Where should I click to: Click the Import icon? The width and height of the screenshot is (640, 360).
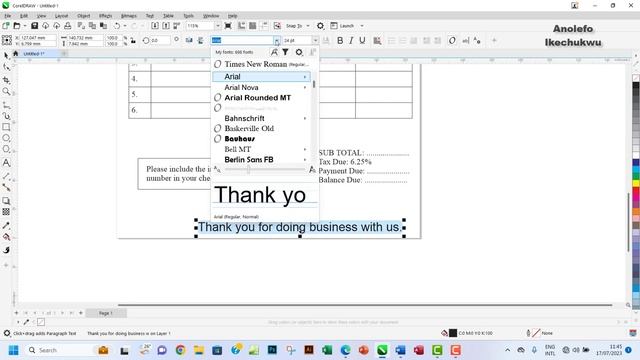155,26
